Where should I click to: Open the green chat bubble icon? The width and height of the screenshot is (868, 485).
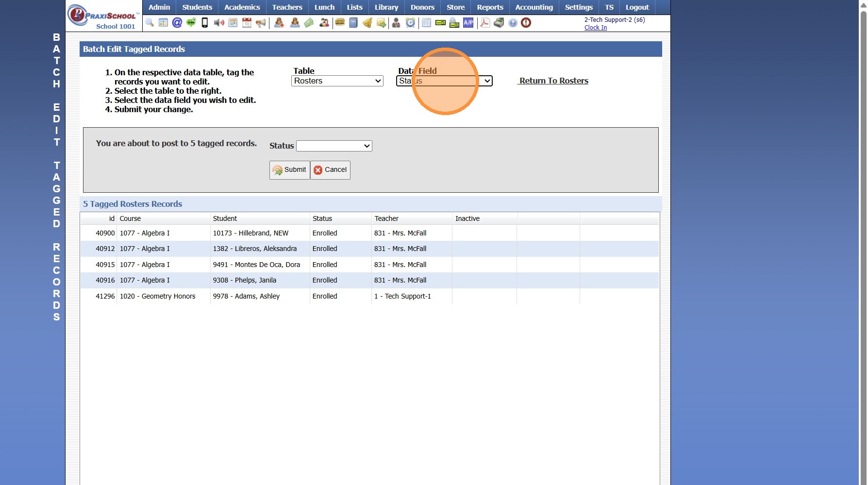[191, 23]
